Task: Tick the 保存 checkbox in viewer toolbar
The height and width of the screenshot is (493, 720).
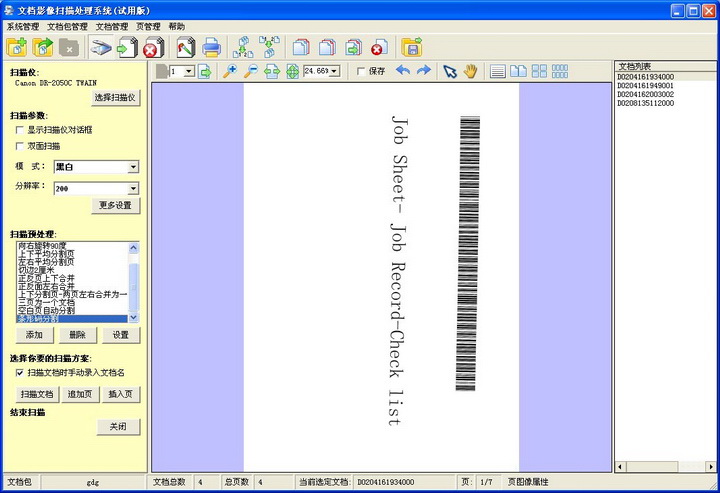Action: coord(361,71)
